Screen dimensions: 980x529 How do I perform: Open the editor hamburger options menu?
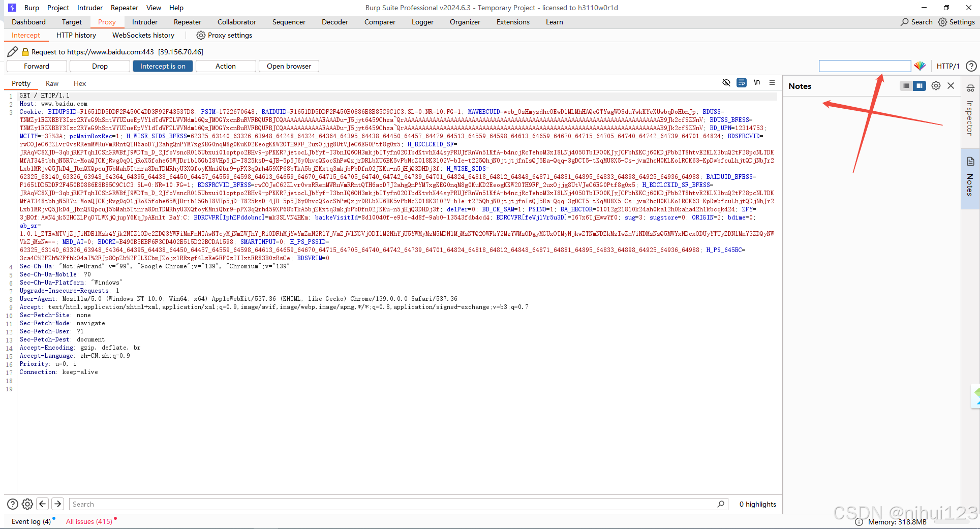772,82
